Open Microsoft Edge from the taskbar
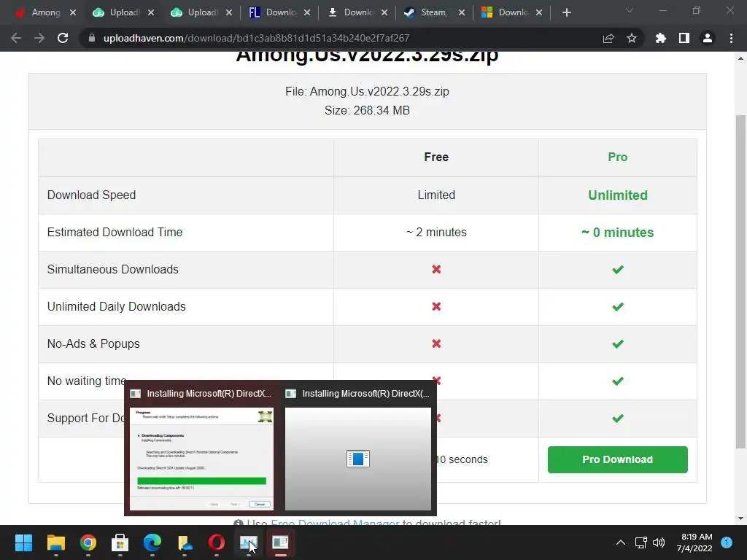The image size is (747, 560). point(152,542)
